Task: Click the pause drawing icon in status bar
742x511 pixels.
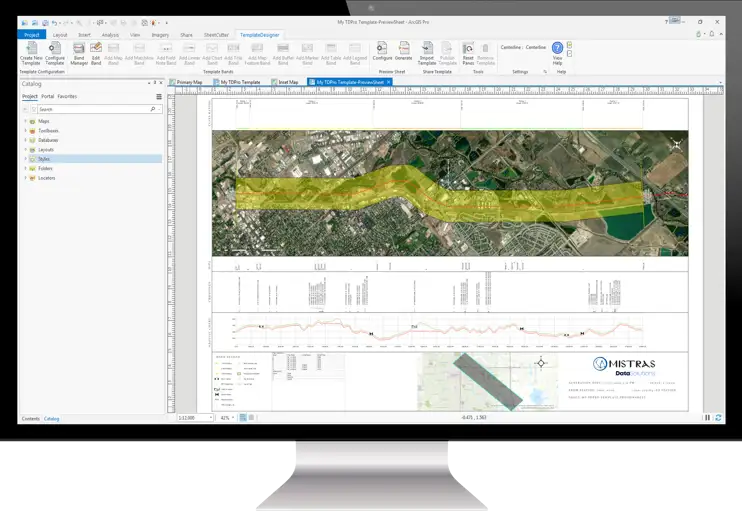Action: pos(707,417)
